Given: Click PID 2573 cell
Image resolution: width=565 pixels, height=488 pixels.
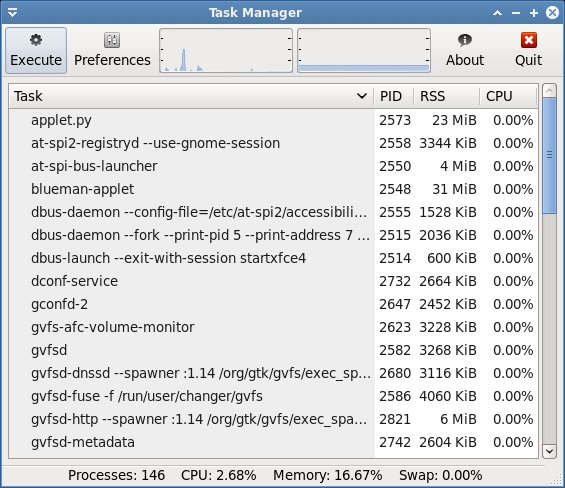Looking at the screenshot, I should pyautogui.click(x=395, y=120).
